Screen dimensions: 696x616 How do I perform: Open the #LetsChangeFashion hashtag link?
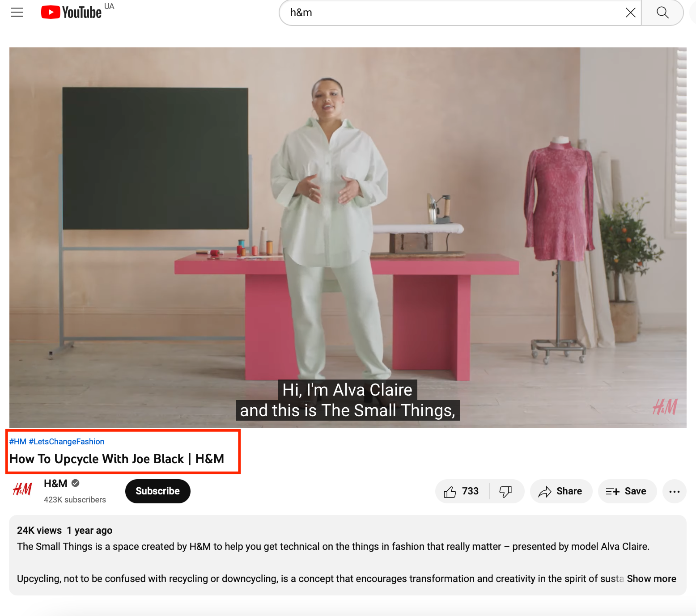67,442
